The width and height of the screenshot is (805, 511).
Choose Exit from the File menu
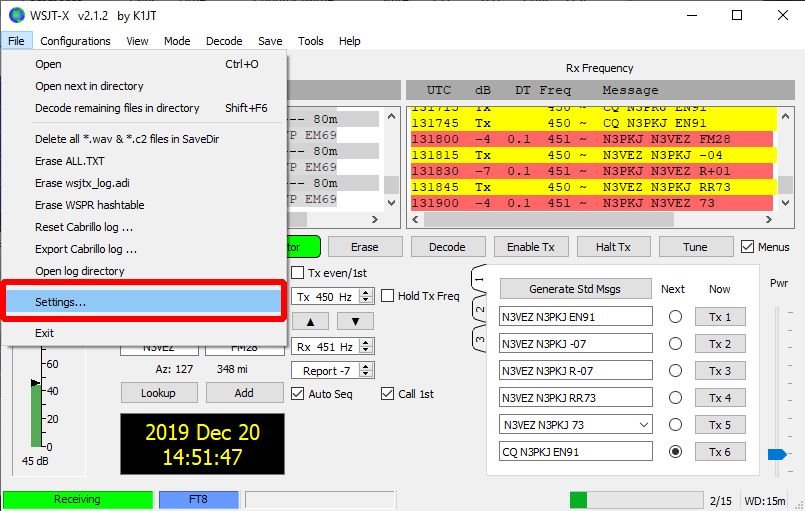pyautogui.click(x=144, y=333)
